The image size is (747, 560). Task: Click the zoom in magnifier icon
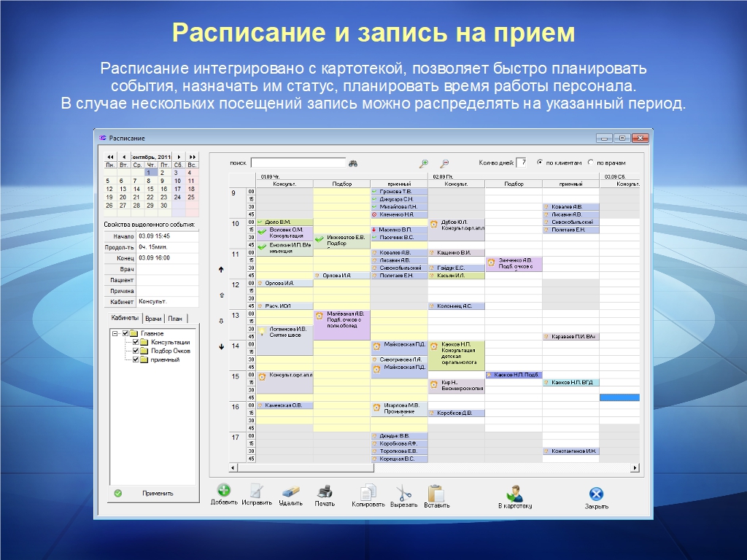click(423, 163)
